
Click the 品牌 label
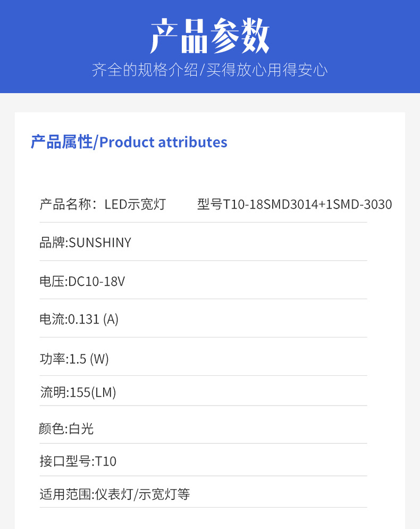(52, 243)
